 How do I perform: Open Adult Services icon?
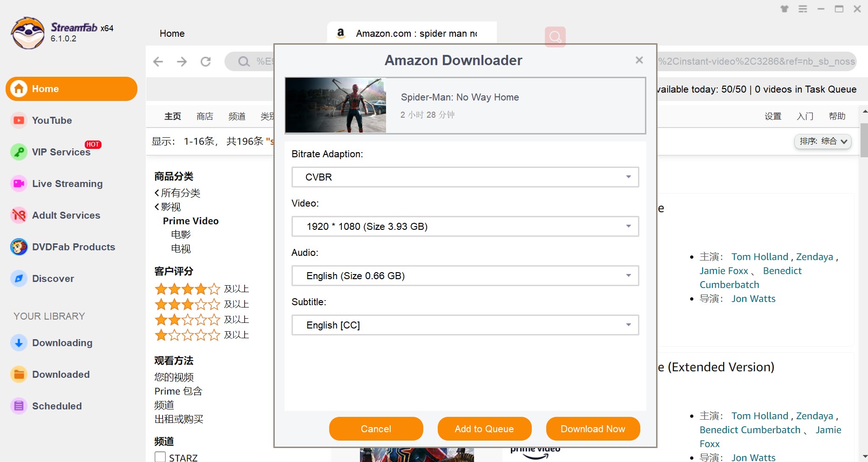(x=19, y=215)
